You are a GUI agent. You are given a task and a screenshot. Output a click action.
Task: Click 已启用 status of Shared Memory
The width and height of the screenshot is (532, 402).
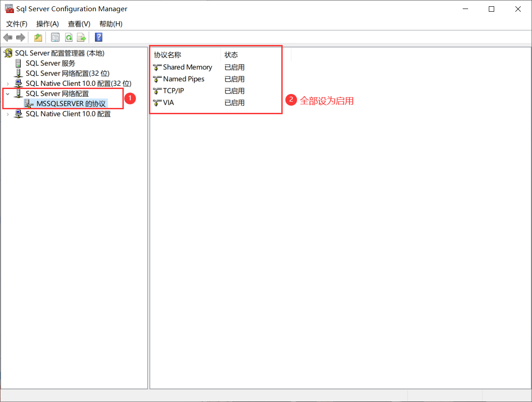[x=234, y=67]
